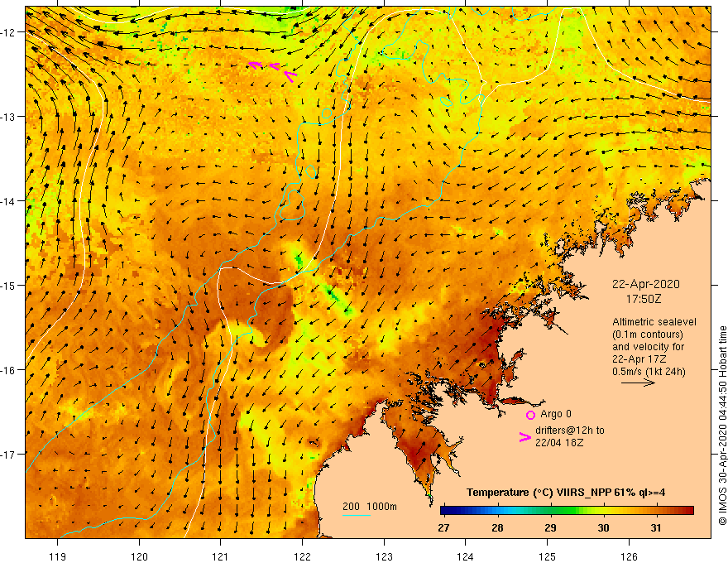Click the 200 1000m depth legend text

point(370,507)
